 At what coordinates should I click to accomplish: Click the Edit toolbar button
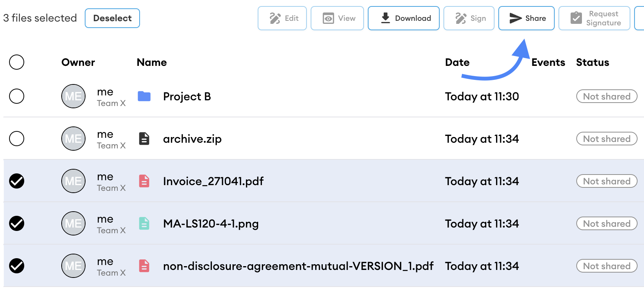[x=282, y=18]
